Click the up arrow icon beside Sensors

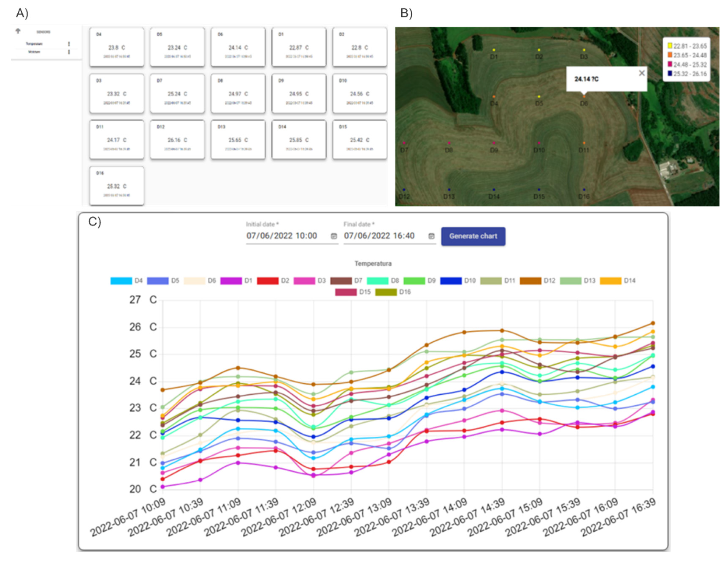18,31
